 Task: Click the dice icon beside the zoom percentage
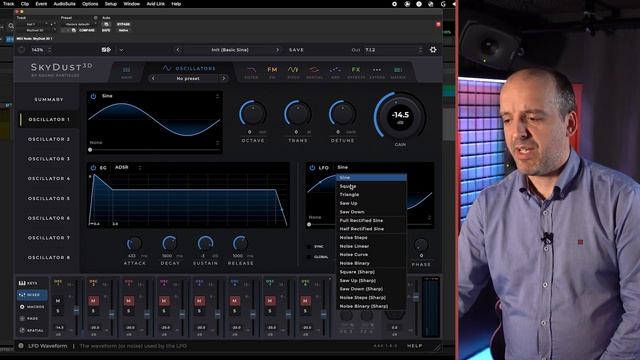click(106, 50)
